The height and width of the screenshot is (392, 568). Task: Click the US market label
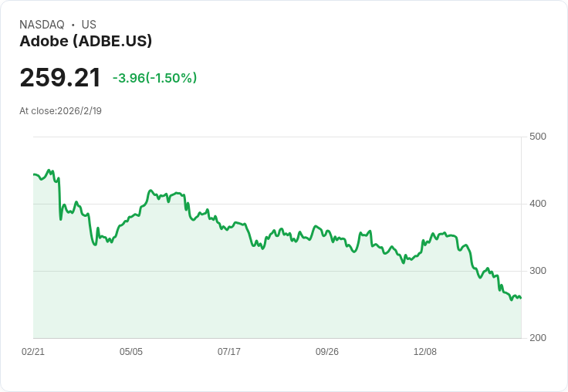point(89,25)
